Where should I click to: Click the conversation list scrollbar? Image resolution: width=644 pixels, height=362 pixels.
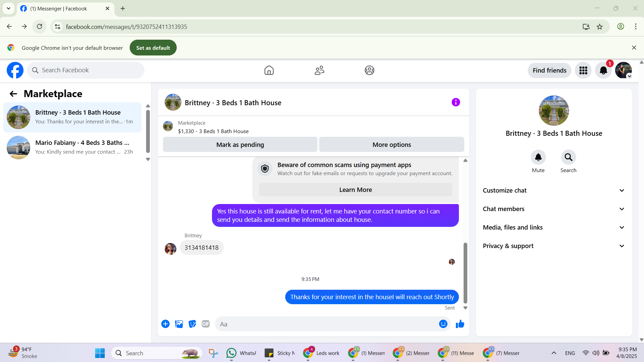[148, 132]
